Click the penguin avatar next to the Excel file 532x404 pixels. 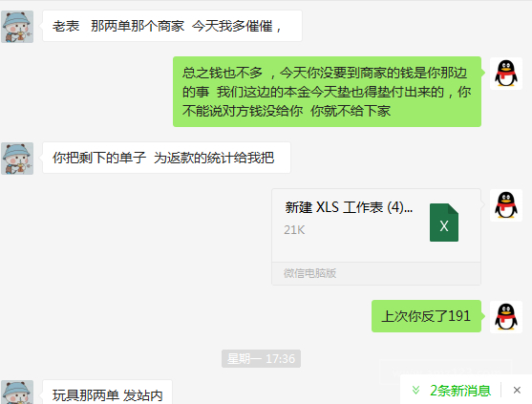(506, 205)
